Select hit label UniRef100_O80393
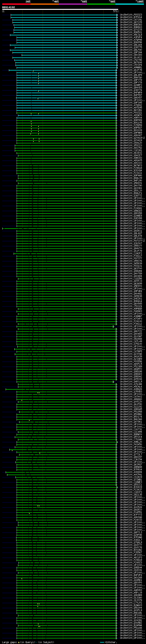Image resolution: width=146 pixels, height=644 pixels. [x=131, y=55]
